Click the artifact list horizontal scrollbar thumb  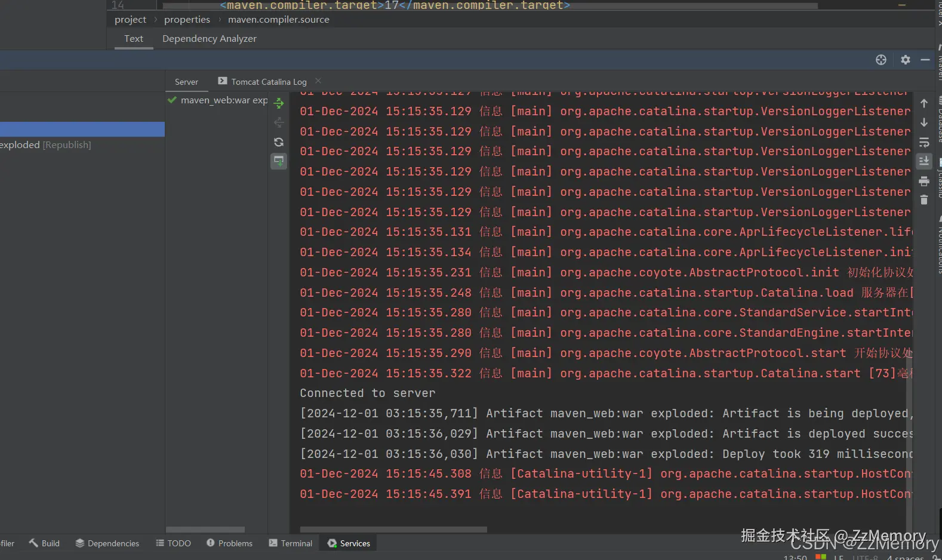click(205, 530)
